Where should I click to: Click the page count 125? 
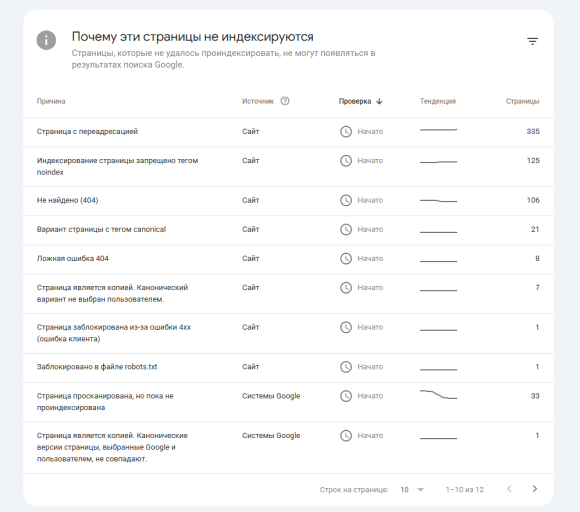point(533,161)
